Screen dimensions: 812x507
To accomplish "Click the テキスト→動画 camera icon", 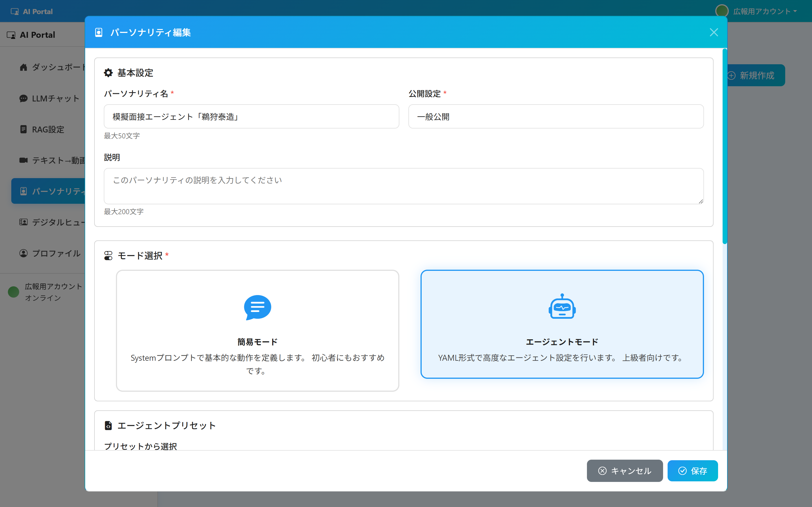I will point(23,160).
